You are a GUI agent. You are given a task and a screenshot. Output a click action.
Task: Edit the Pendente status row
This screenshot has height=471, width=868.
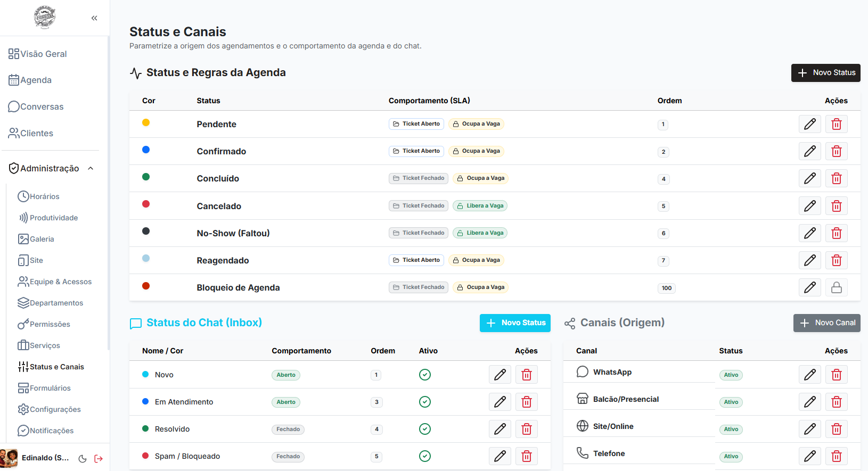pyautogui.click(x=809, y=124)
